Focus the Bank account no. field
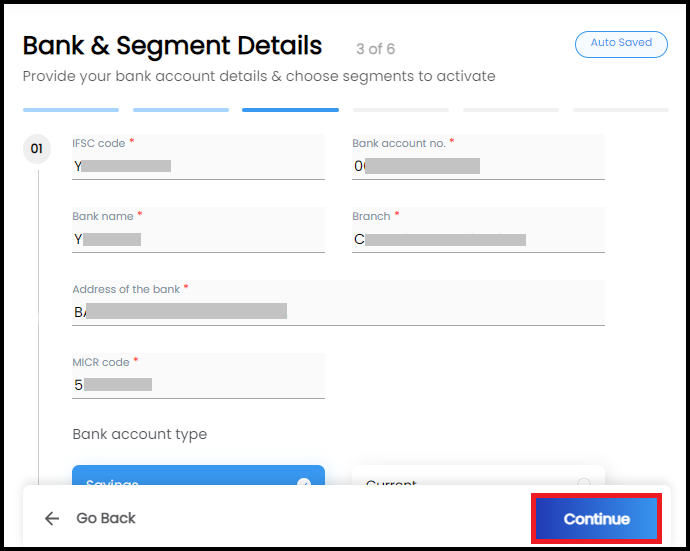Screen dimensions: 690x551 [x=478, y=157]
